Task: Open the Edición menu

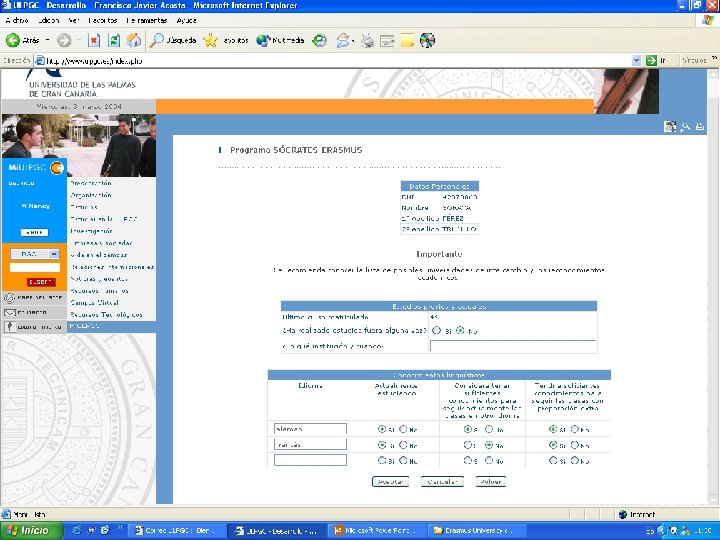Action: click(x=48, y=21)
